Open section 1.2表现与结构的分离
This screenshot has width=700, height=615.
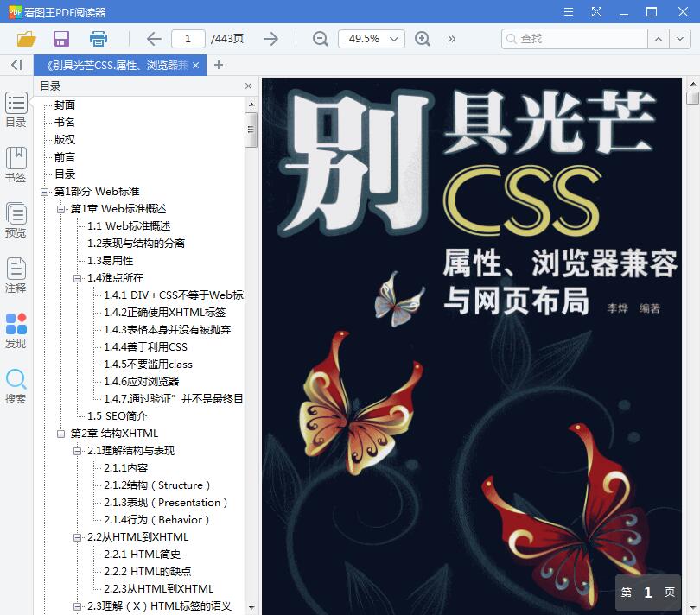point(137,244)
